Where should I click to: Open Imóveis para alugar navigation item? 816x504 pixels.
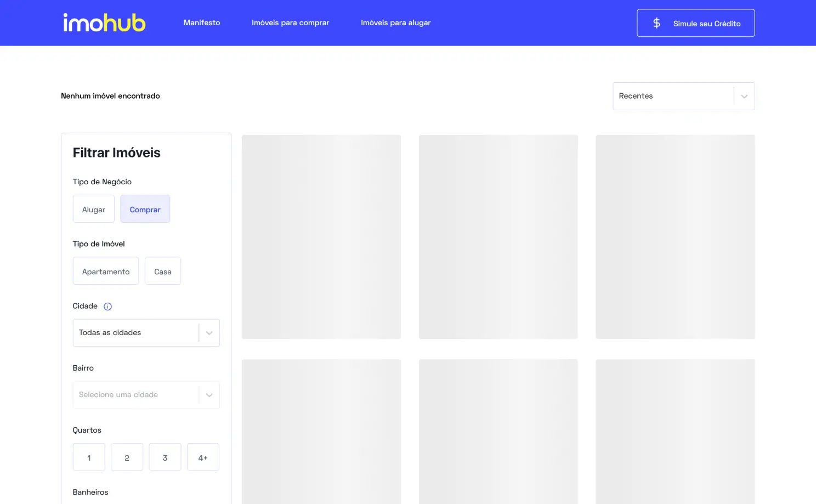click(395, 22)
